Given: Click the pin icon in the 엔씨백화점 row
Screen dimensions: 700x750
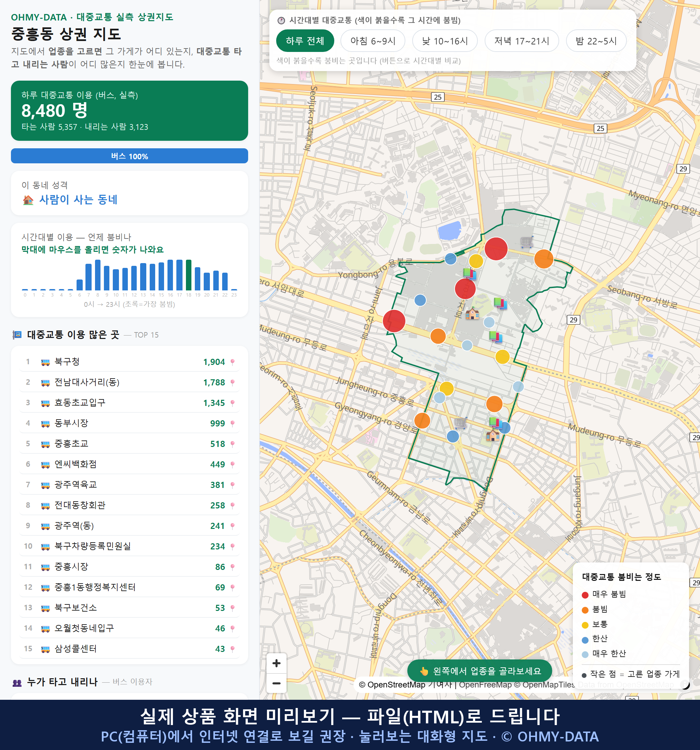Looking at the screenshot, I should click(232, 464).
